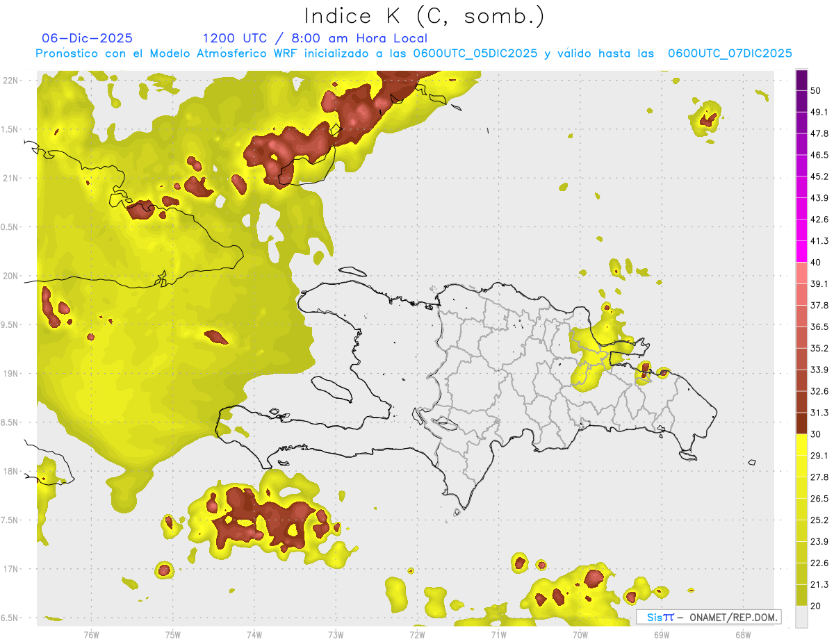Click the 76W longitude label
This screenshot has width=834, height=644.
(91, 634)
